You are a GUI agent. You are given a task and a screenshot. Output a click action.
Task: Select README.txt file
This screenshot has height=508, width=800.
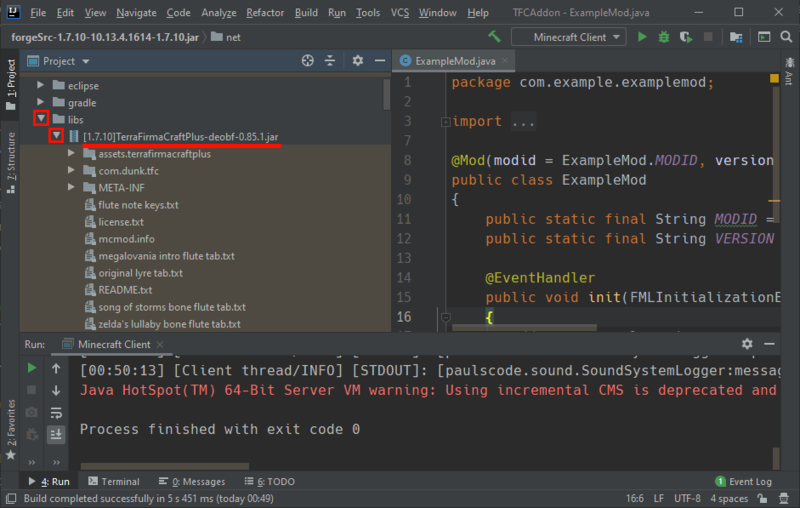click(125, 290)
